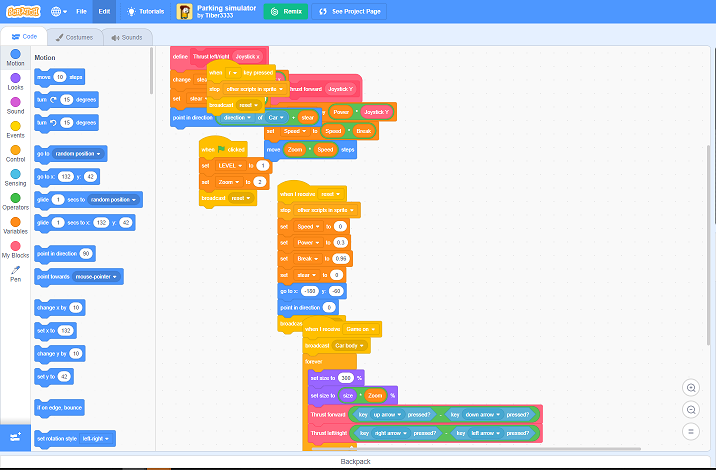Open the globe language selector
Image resolution: width=716 pixels, height=470 pixels.
tap(59, 11)
